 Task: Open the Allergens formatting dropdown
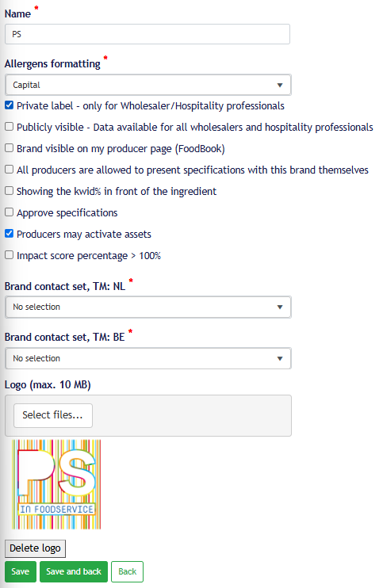click(x=148, y=85)
